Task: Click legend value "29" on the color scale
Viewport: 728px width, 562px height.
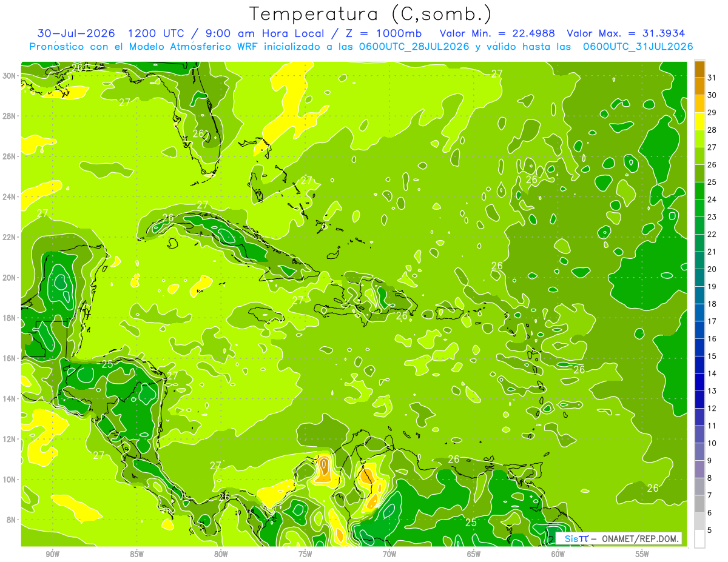Action: coord(712,113)
